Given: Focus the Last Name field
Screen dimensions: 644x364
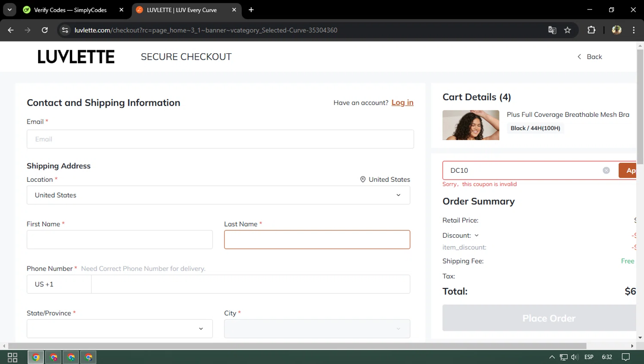Looking at the screenshot, I should [317, 239].
